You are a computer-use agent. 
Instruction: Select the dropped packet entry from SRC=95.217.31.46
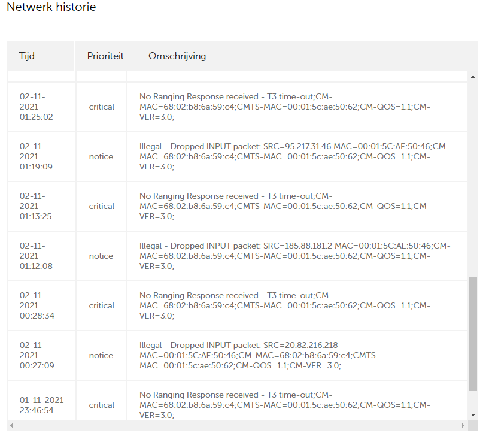(294, 156)
